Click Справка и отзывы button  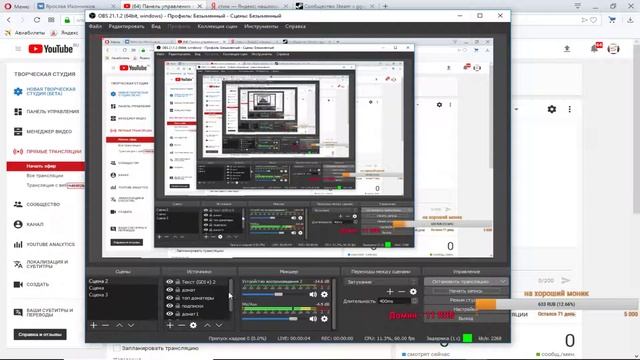pyautogui.click(x=40, y=335)
